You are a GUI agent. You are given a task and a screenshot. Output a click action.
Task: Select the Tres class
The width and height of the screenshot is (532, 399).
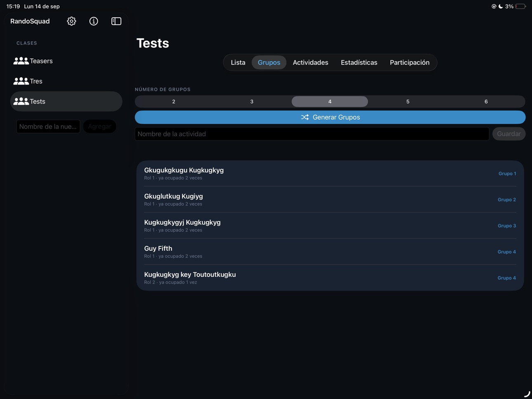[66, 81]
